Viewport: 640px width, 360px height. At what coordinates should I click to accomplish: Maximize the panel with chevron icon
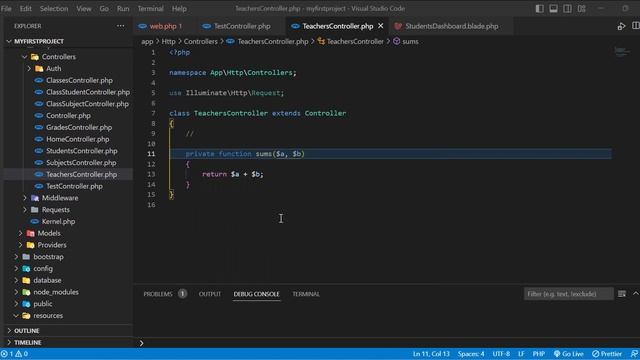636,293
